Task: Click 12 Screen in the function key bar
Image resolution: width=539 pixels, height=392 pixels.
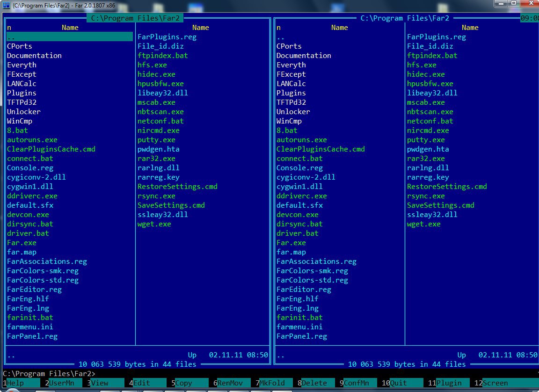Action: pos(506,383)
